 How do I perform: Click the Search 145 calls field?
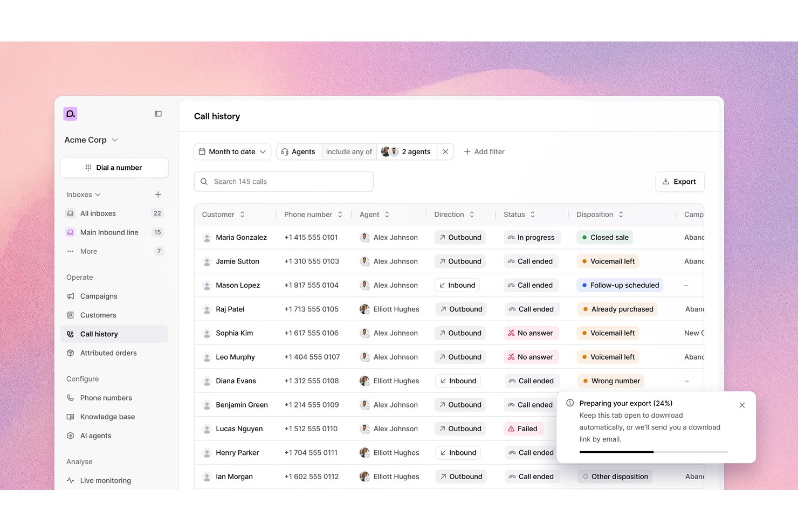tap(284, 182)
